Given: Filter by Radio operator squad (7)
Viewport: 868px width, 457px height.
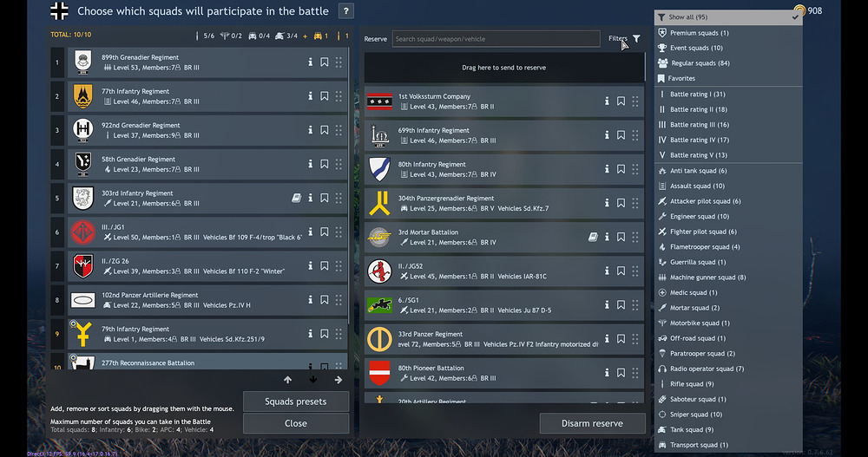Looking at the screenshot, I should tap(728, 369).
